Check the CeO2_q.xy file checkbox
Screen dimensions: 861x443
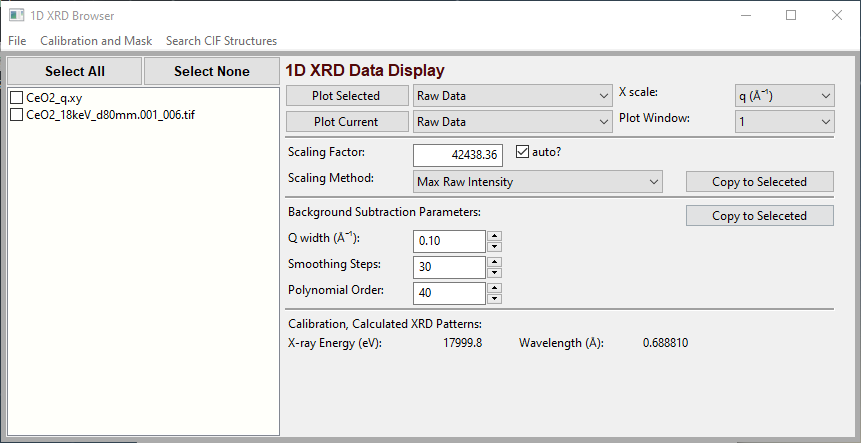16,98
